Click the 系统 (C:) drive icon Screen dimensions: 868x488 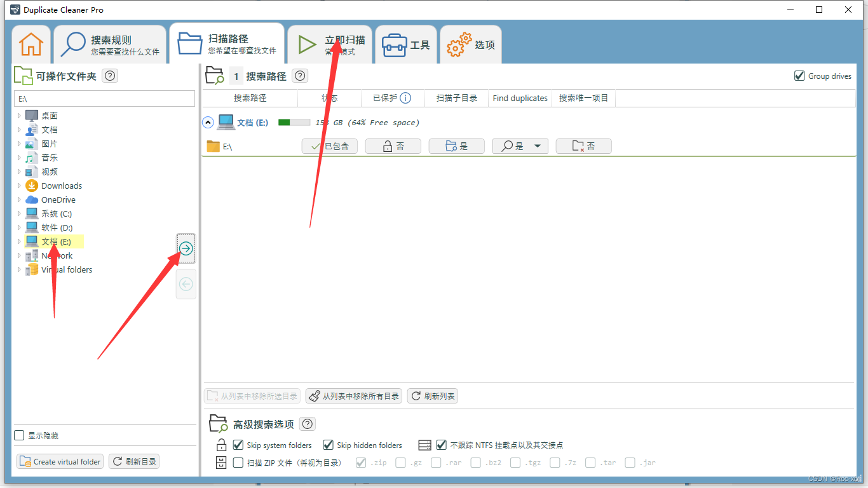(32, 213)
